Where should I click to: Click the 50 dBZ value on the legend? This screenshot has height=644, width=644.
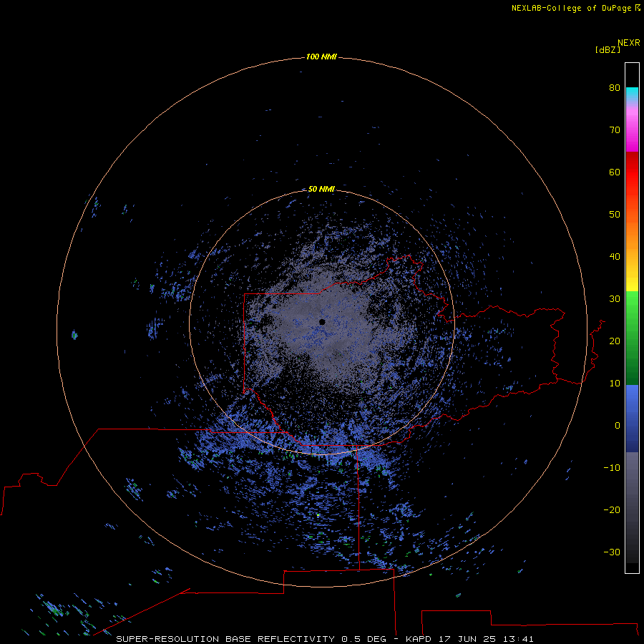tap(615, 215)
